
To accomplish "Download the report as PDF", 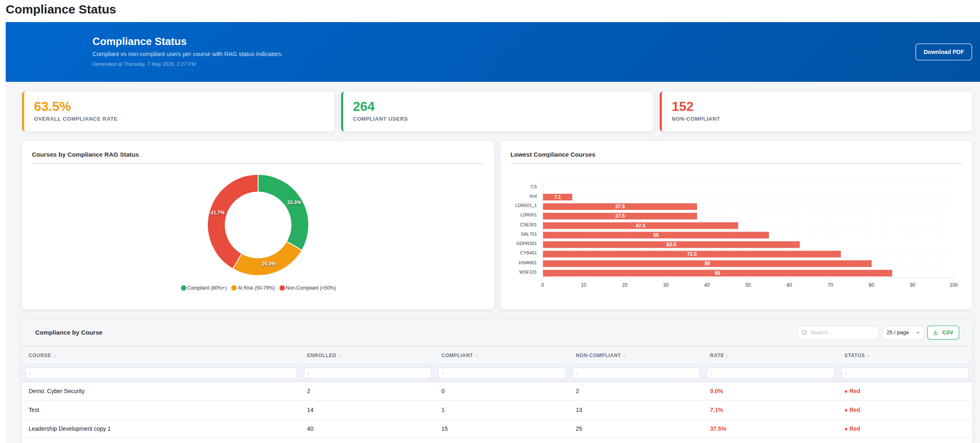I will pos(943,52).
